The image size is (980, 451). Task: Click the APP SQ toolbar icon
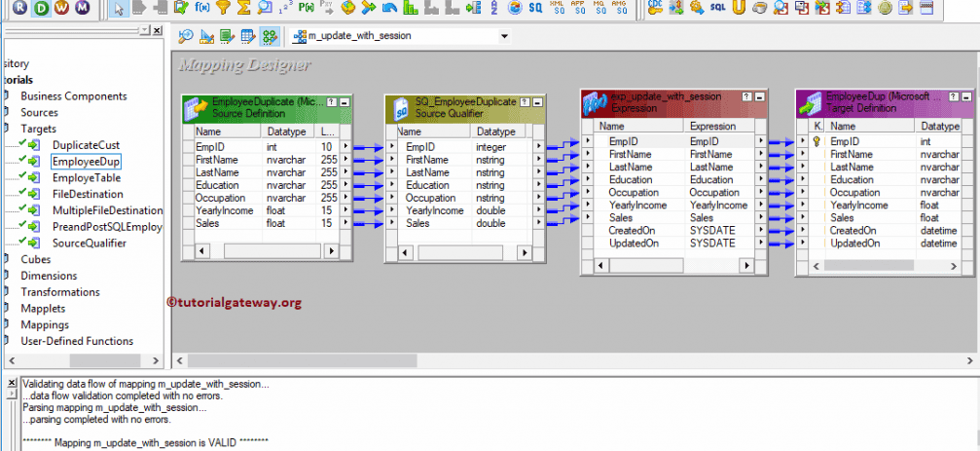[578, 8]
